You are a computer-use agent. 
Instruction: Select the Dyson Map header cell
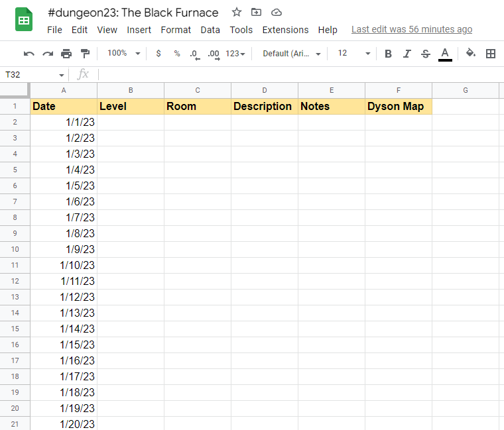coord(399,106)
